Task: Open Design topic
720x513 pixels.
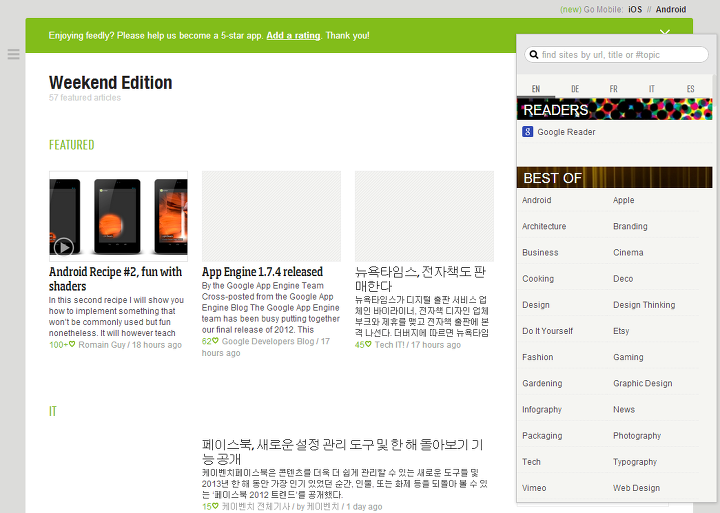Action: coord(535,305)
